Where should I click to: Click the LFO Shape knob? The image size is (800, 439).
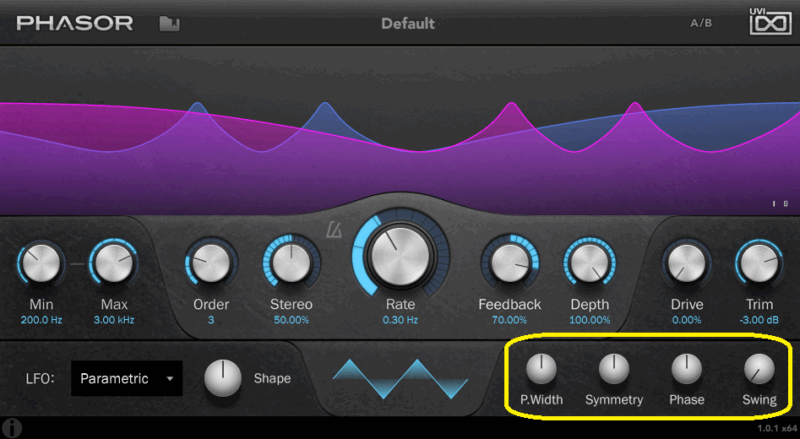tap(222, 378)
